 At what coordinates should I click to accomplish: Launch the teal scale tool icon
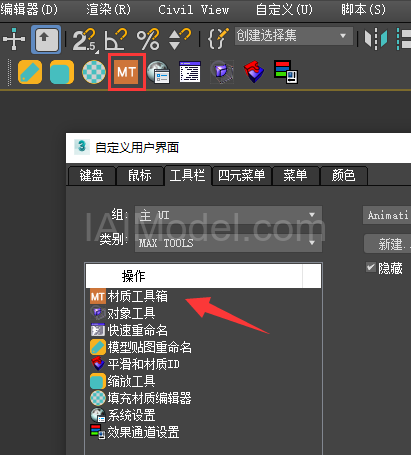pos(62,72)
